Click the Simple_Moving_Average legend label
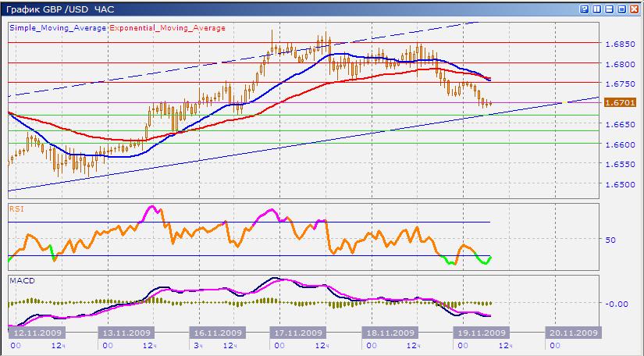The height and width of the screenshot is (356, 644). (x=58, y=26)
